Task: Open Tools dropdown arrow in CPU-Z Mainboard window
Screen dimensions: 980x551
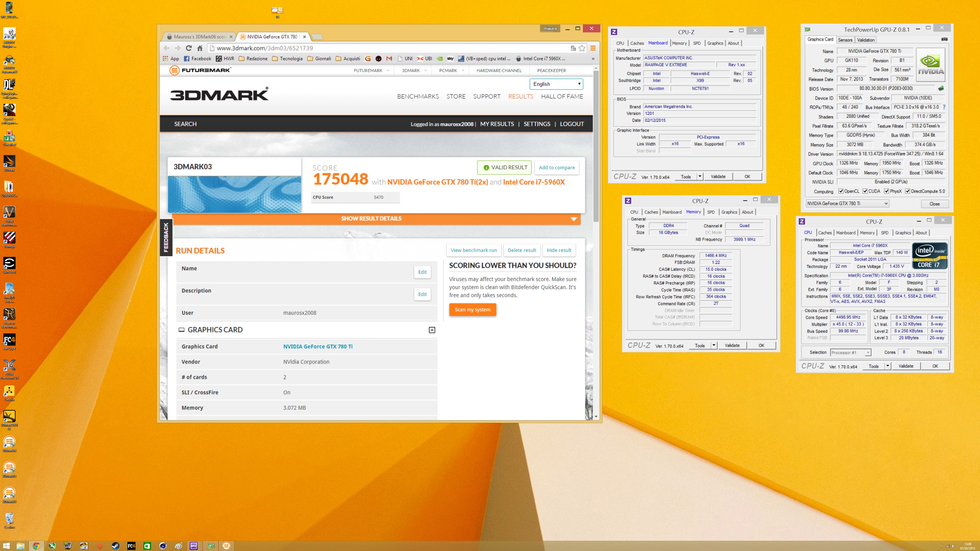Action: pyautogui.click(x=700, y=177)
